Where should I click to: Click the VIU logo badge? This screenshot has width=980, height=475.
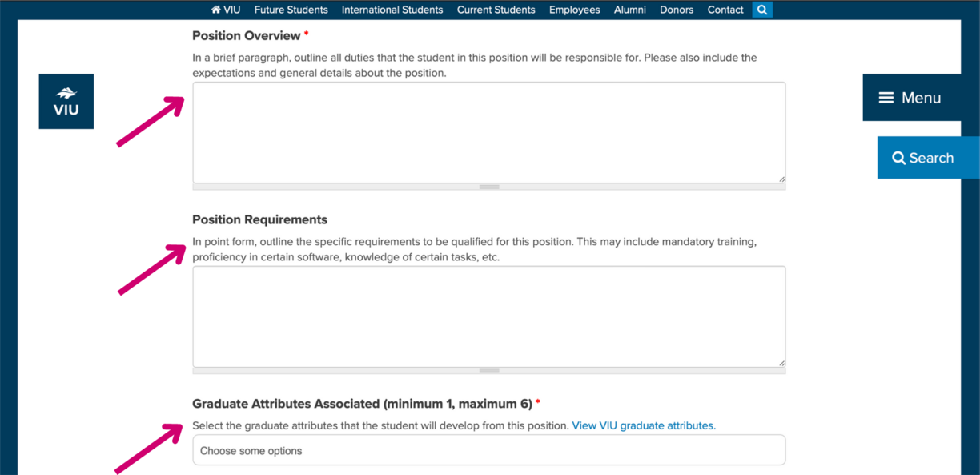66,102
